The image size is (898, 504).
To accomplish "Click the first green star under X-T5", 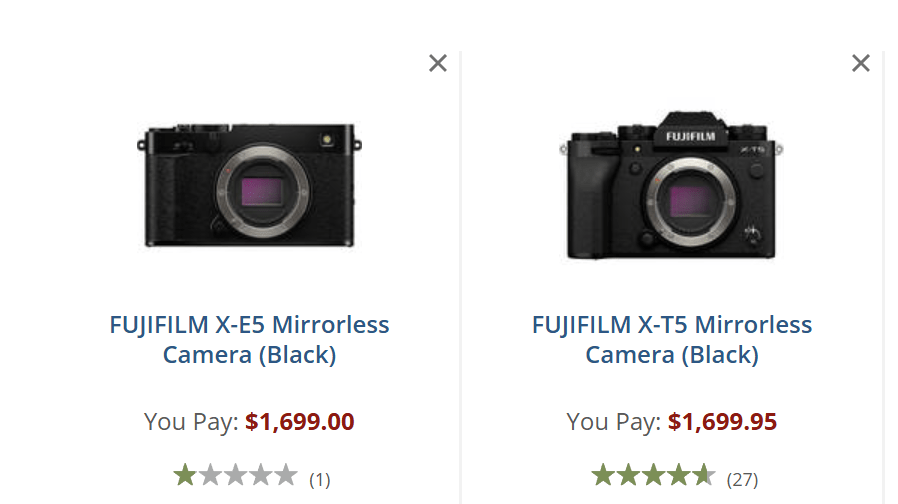I will (603, 475).
